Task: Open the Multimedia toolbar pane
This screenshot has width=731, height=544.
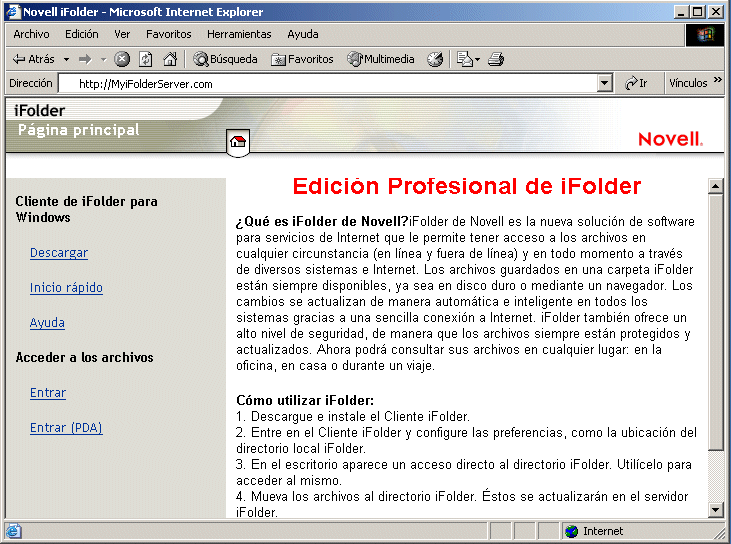Action: pyautogui.click(x=381, y=59)
